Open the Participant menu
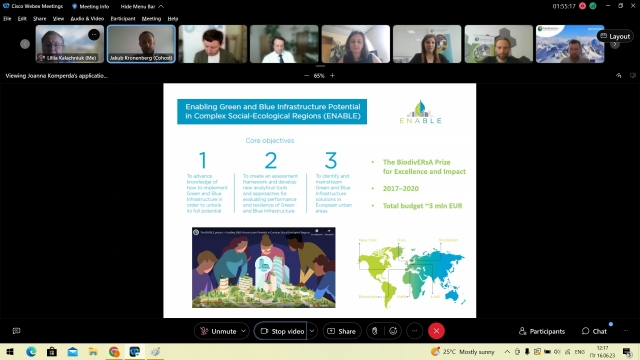Screen dimensions: 640x360 (x=123, y=18)
